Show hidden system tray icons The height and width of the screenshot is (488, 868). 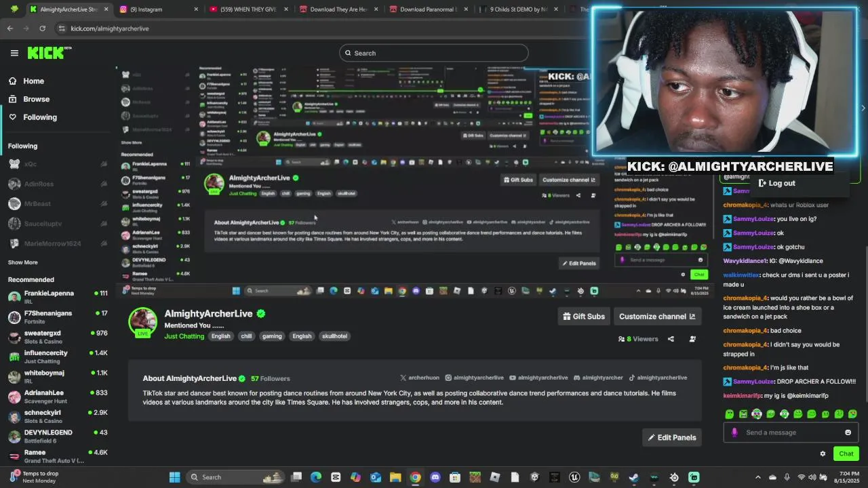pos(758,477)
